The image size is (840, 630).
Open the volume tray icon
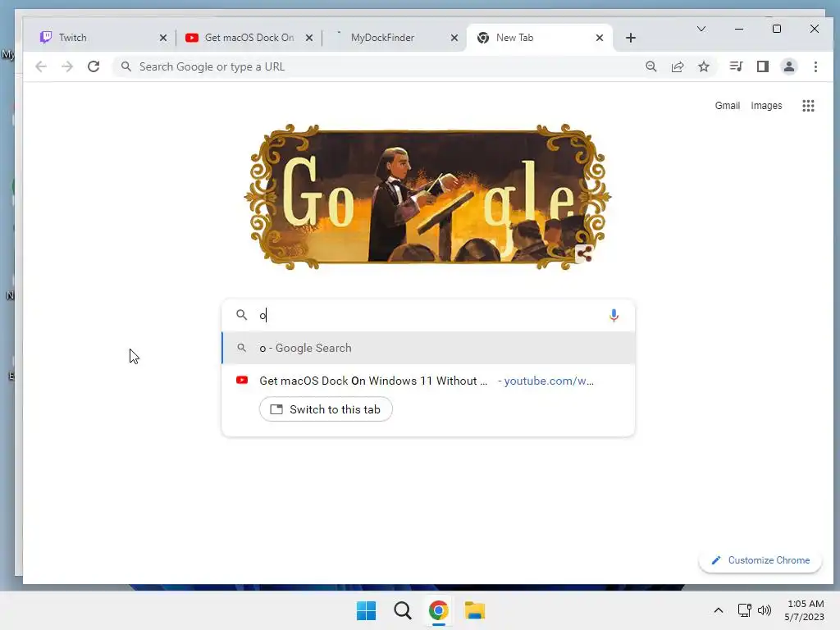[765, 610]
